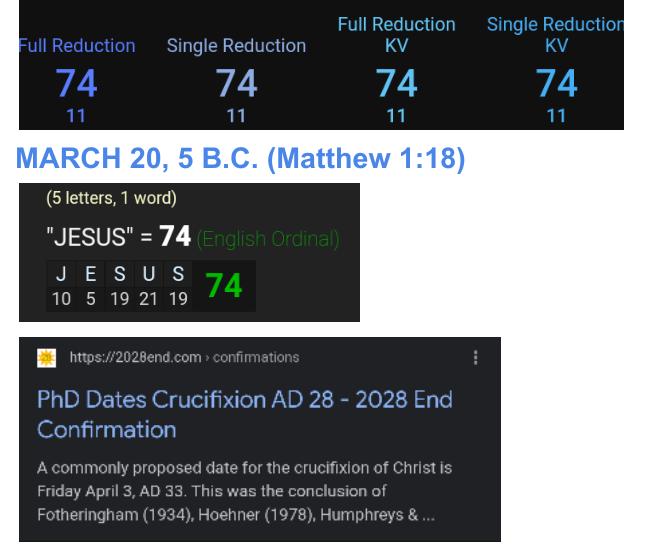Click the "(5 letters, 1 word)" text
The image size is (645, 559).
pos(111,198)
